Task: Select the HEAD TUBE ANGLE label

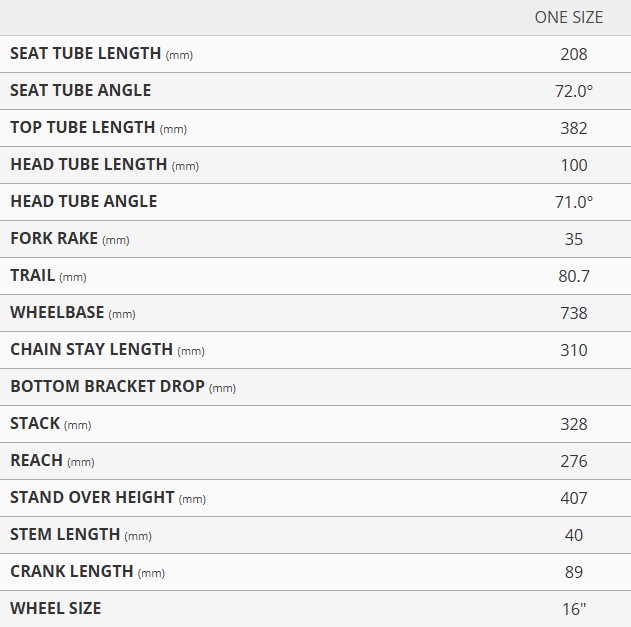Action: [83, 202]
